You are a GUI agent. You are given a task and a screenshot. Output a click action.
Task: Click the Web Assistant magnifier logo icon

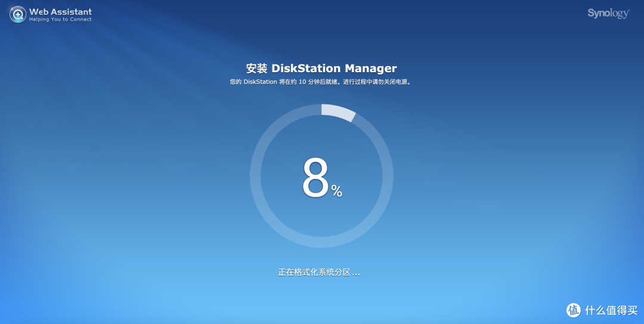(x=18, y=14)
